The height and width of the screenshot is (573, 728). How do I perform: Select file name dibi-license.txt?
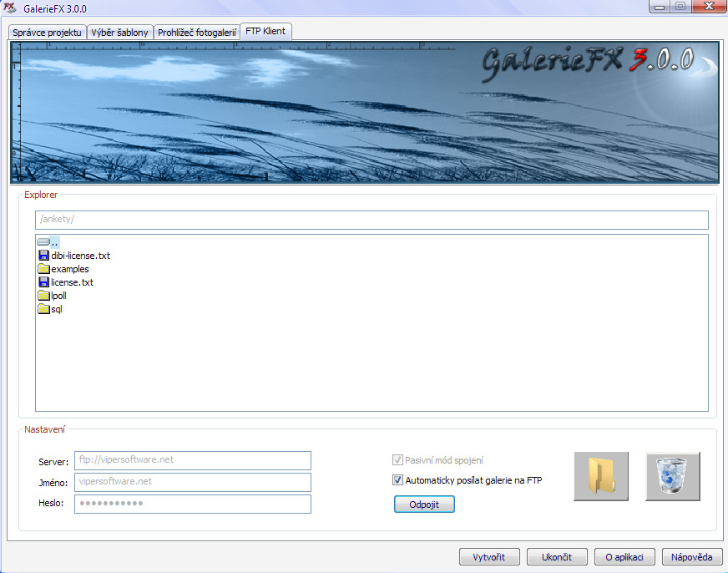[80, 256]
